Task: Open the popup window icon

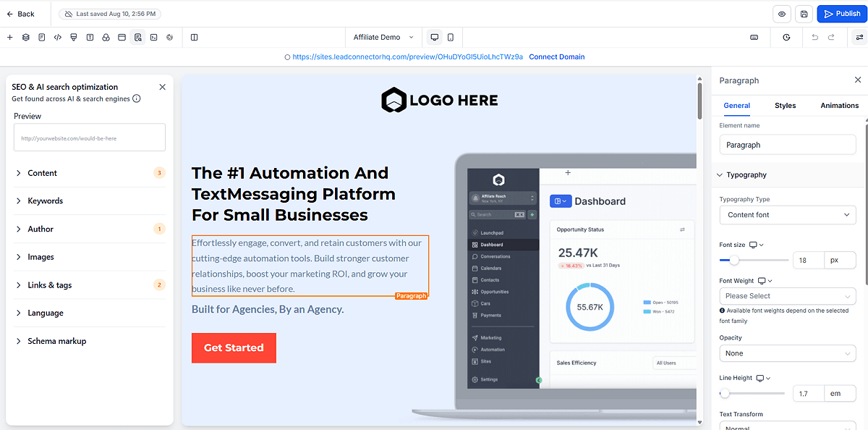Action: coord(122,37)
